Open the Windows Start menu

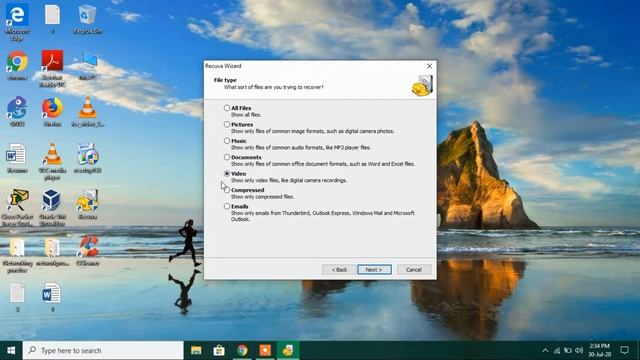click(x=11, y=351)
